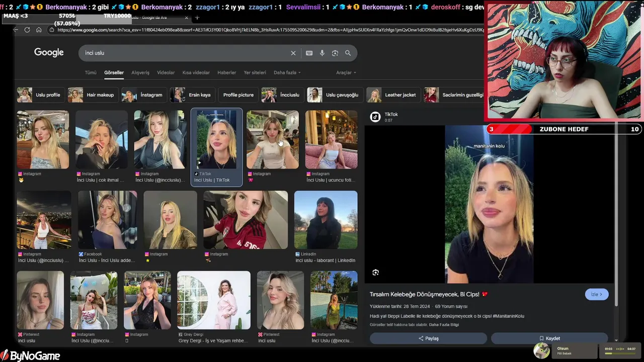Open the İnci Uslu | cok ihmal thumbnail
644x362 pixels.
point(102,140)
